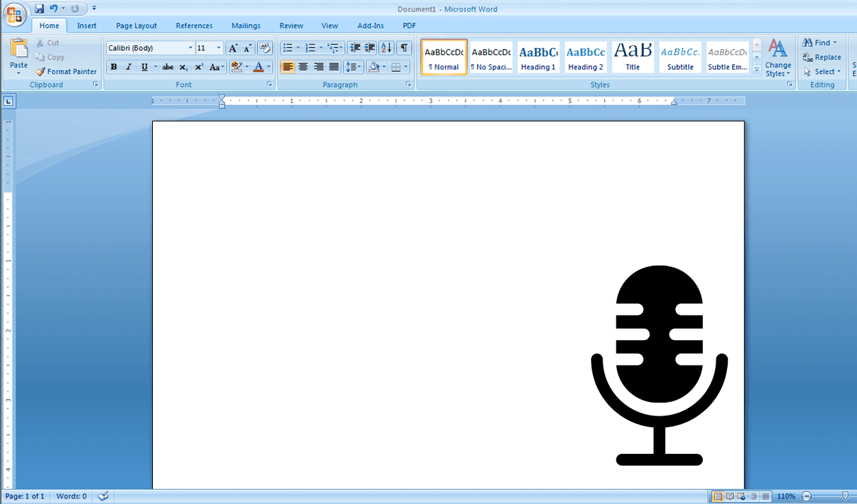Open the font color dropdown arrow
Viewport: 857px width, 504px height.
click(x=267, y=67)
